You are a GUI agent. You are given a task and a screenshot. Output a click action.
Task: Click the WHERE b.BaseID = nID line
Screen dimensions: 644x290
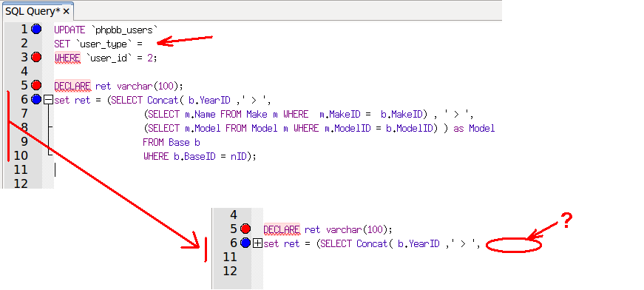click(200, 157)
